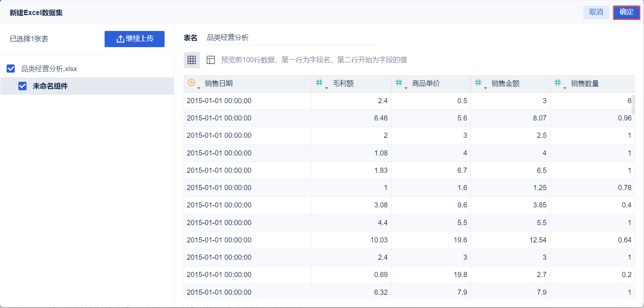Click the clock type icon for 销售日期
This screenshot has height=308, width=644.
pyautogui.click(x=191, y=83)
